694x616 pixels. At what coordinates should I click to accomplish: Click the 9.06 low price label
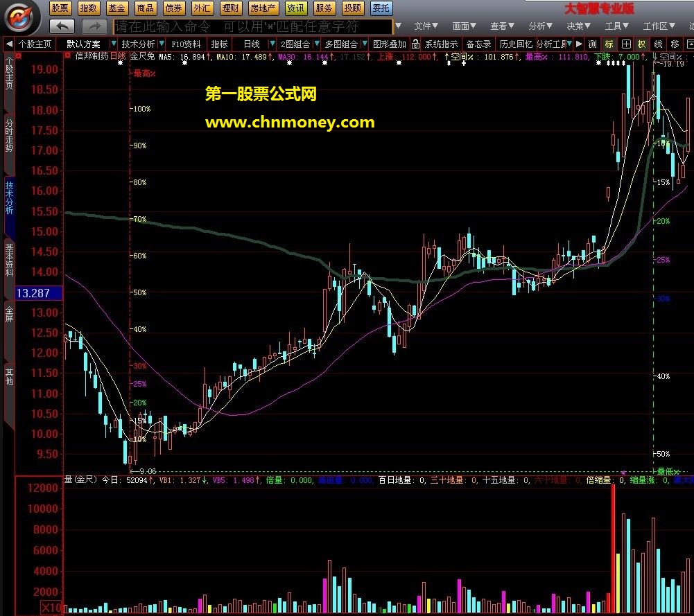coord(148,471)
